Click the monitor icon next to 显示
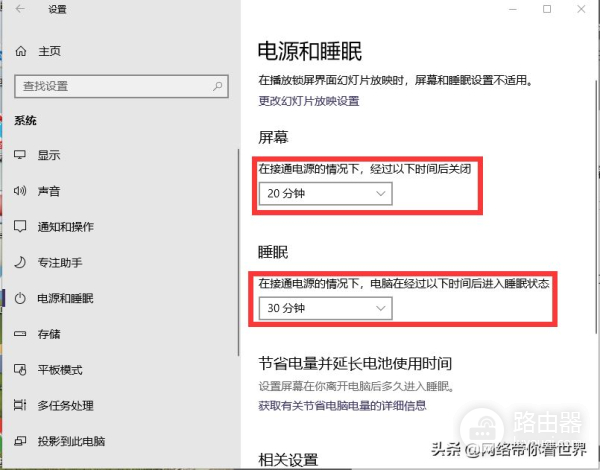 tap(20, 155)
